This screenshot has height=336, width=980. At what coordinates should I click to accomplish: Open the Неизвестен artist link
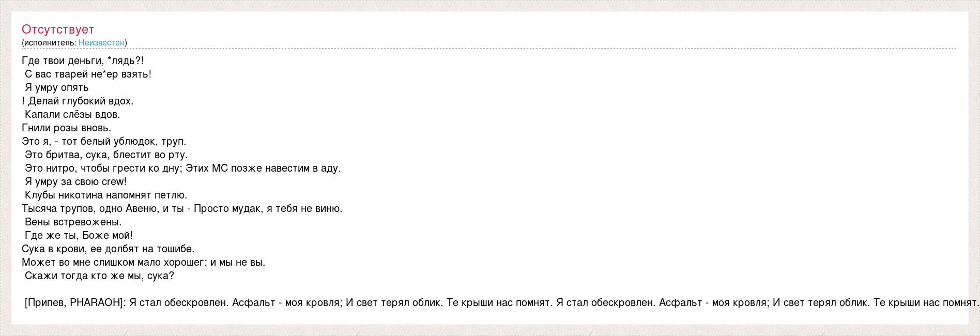click(101, 42)
